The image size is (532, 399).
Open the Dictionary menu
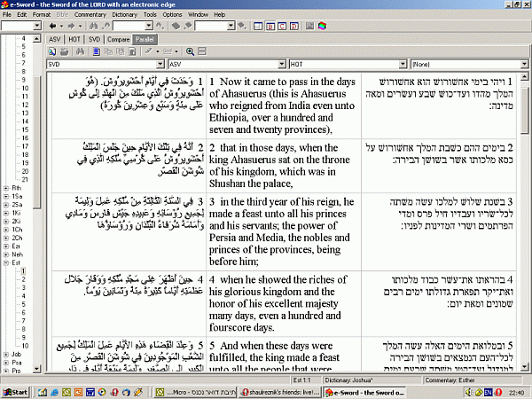[124, 14]
